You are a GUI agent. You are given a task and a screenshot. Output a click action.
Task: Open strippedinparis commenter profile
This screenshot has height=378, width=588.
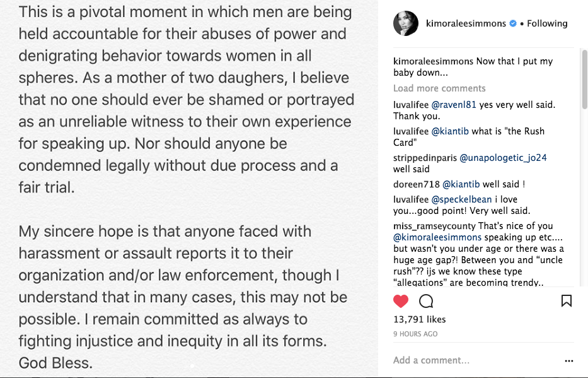(425, 158)
